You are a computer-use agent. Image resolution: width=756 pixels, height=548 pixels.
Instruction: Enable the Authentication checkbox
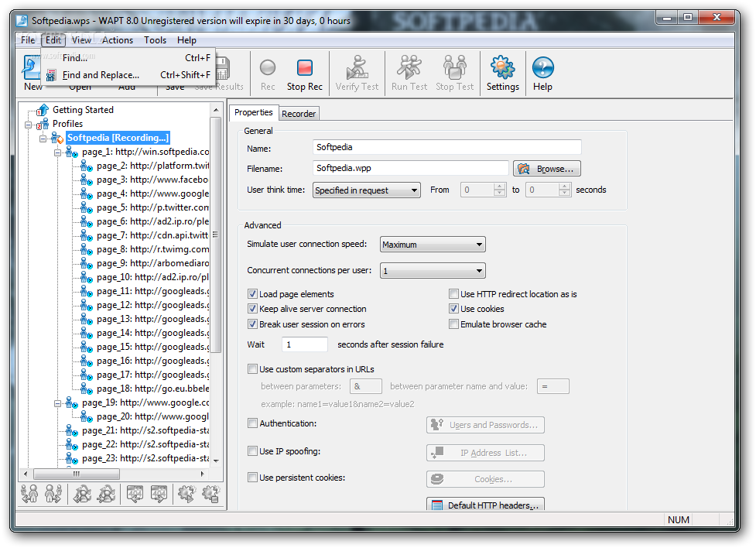click(252, 423)
